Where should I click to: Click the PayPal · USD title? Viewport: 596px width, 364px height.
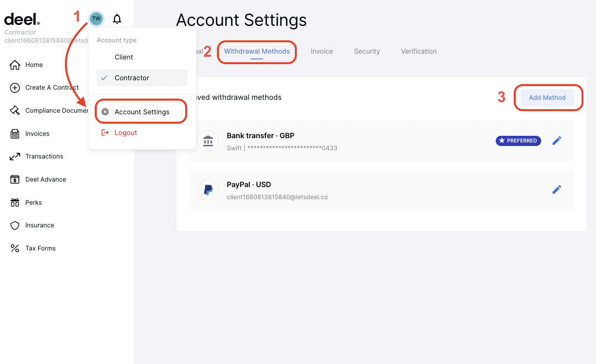249,185
